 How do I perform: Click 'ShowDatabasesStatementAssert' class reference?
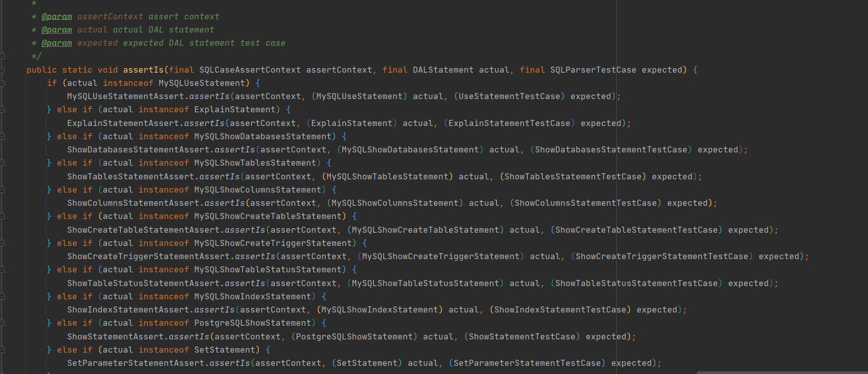tap(138, 150)
